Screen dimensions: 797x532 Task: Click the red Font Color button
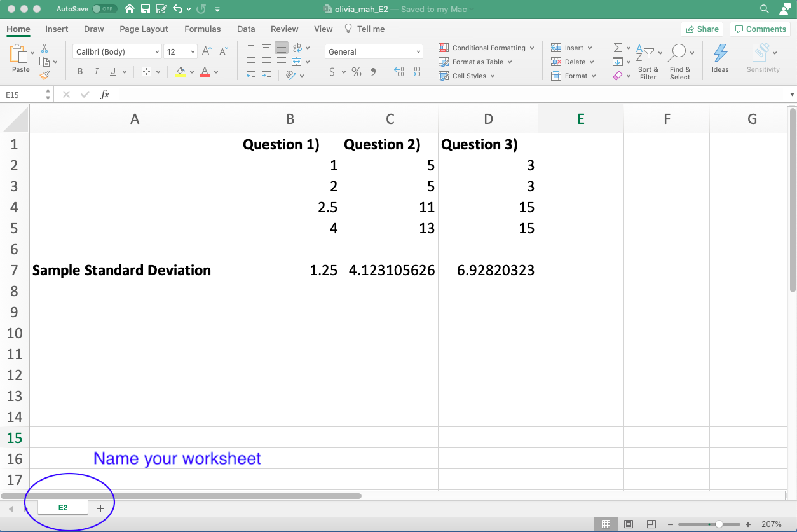(x=205, y=72)
